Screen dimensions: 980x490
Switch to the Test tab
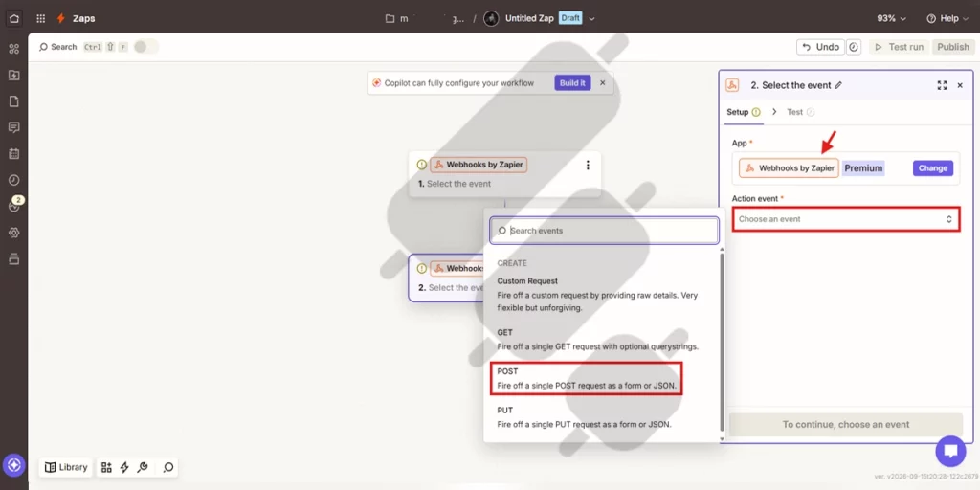pos(801,112)
